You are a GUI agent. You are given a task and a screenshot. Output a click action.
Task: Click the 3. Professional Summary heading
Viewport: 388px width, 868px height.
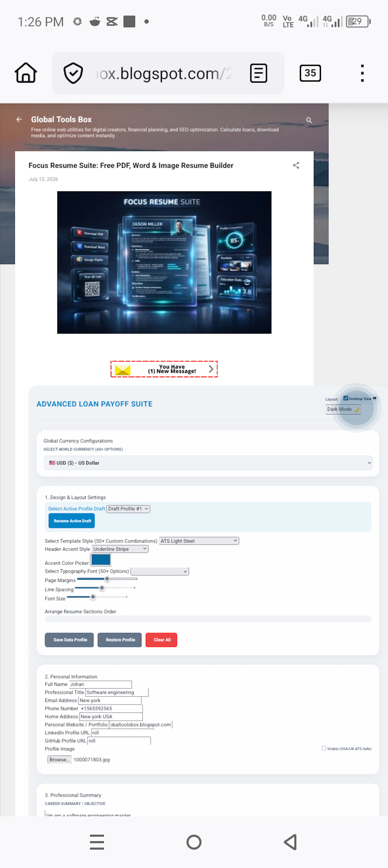pyautogui.click(x=73, y=795)
